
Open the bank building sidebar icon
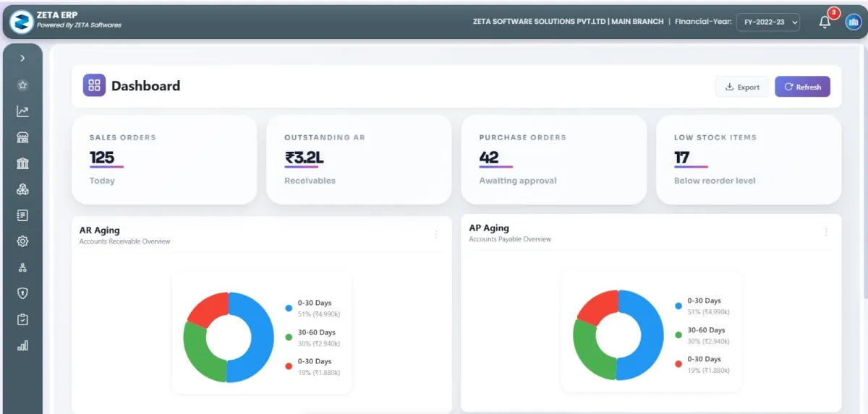click(x=22, y=163)
